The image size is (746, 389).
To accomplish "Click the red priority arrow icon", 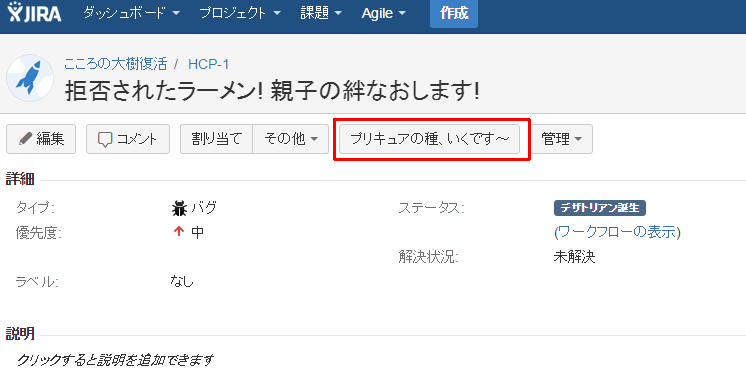I will [x=179, y=232].
